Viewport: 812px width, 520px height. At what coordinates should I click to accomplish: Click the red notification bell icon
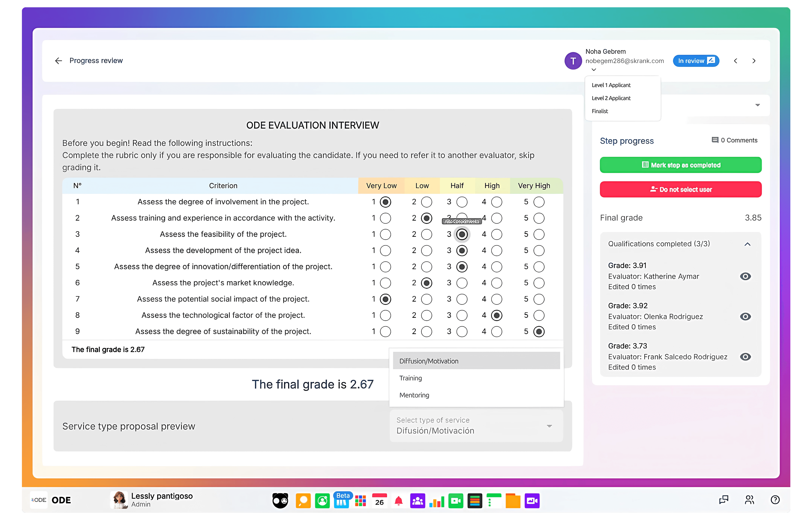click(x=399, y=500)
